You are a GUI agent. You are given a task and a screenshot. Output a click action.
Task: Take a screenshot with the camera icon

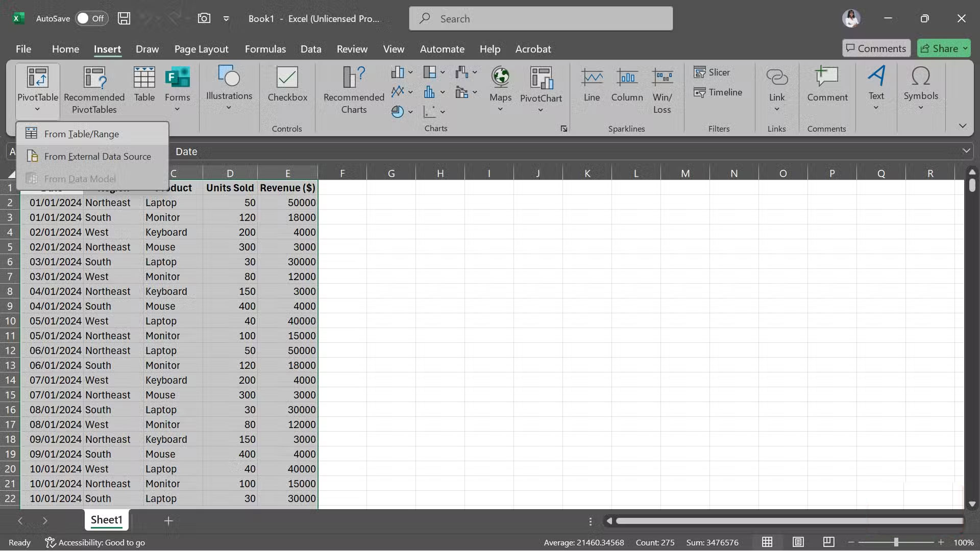204,18
